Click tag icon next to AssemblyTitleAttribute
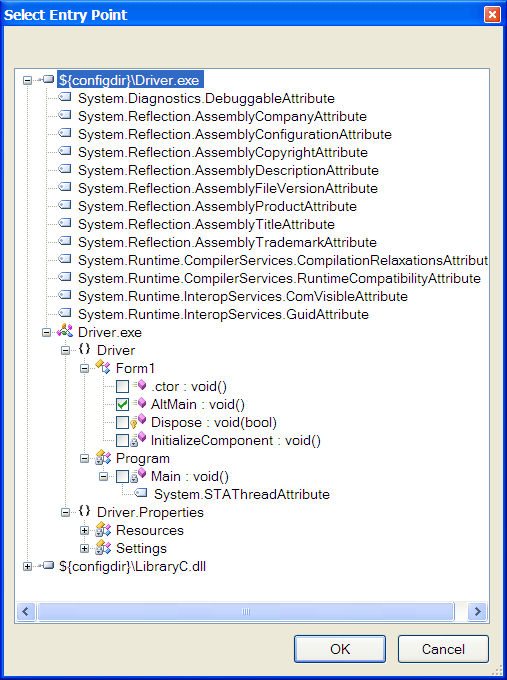 65,223
